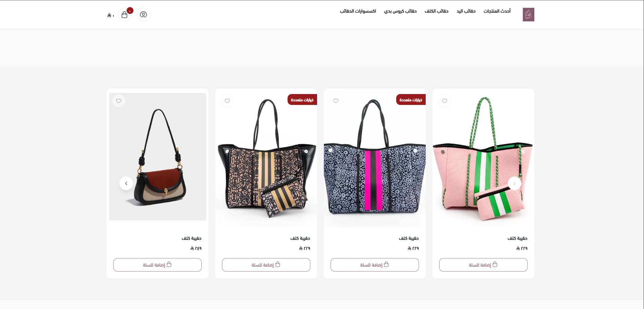Click the خيارات متعددة badge on tan tote
This screenshot has height=309, width=644.
(302, 99)
